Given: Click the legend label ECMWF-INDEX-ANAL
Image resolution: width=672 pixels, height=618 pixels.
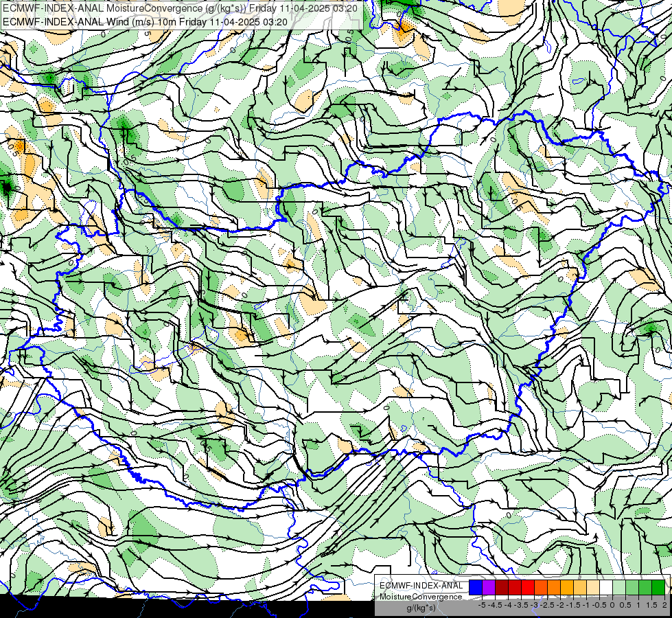Looking at the screenshot, I should 421,586.
